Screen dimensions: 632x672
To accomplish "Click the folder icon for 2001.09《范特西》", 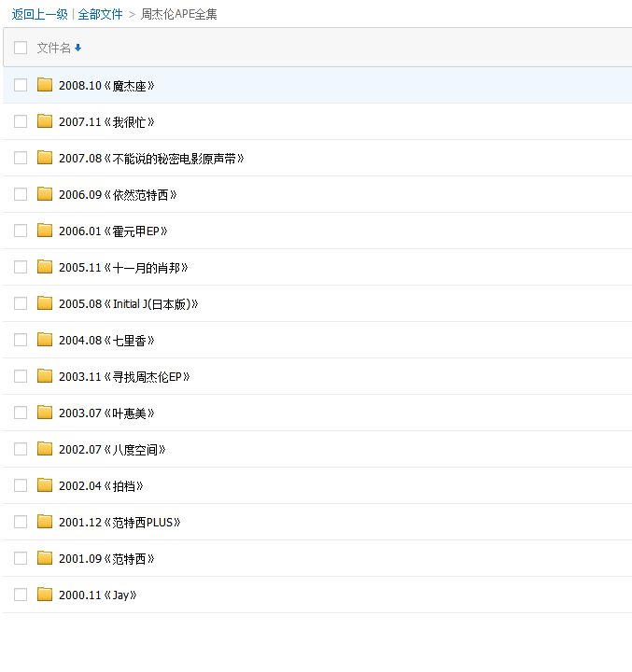I will click(45, 558).
